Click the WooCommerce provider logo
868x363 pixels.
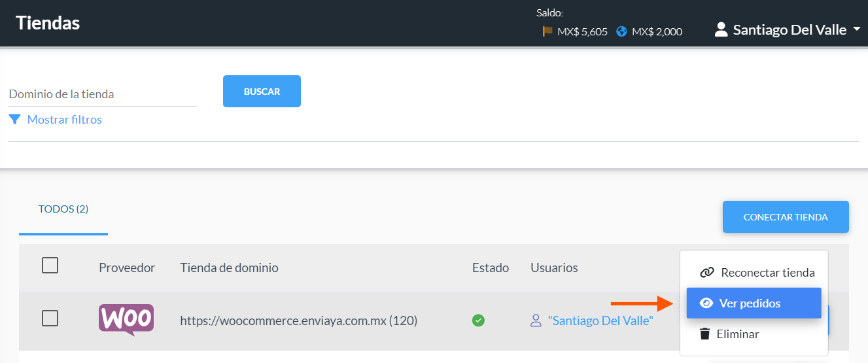point(126,320)
